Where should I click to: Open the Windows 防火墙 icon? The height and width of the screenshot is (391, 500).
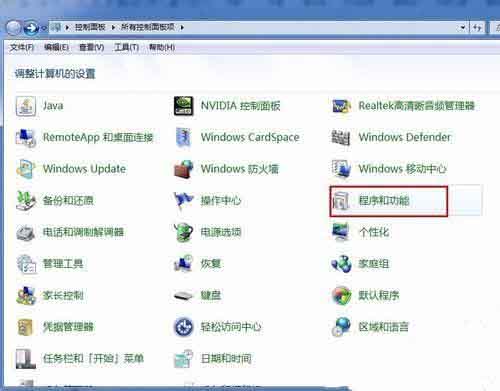click(183, 169)
